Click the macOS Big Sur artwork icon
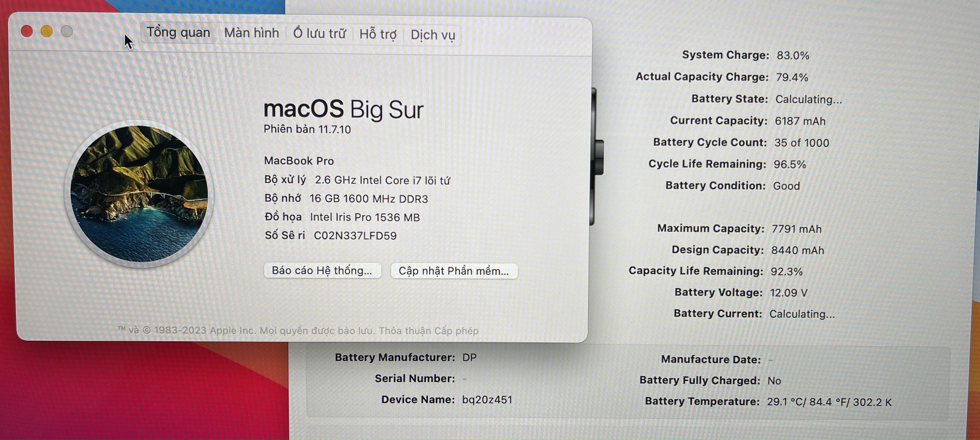980x440 pixels. (139, 194)
